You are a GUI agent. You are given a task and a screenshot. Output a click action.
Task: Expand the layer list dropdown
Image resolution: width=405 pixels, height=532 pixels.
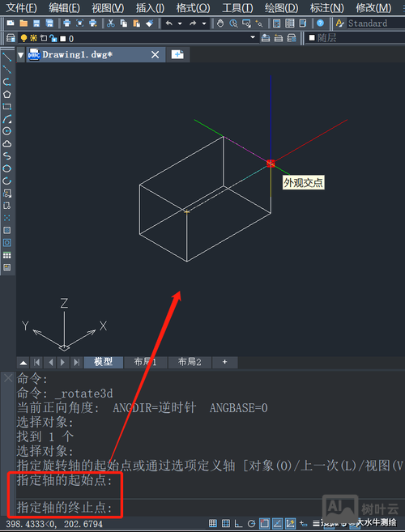tap(253, 37)
